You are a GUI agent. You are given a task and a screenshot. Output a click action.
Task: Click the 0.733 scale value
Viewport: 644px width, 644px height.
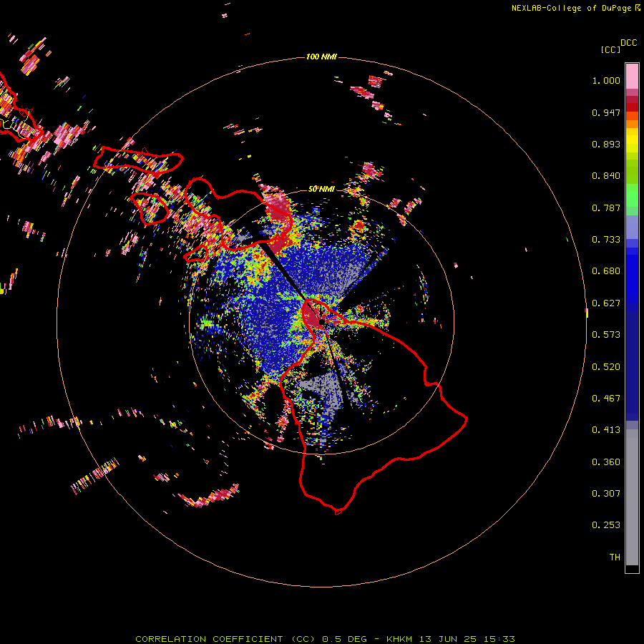pos(606,240)
